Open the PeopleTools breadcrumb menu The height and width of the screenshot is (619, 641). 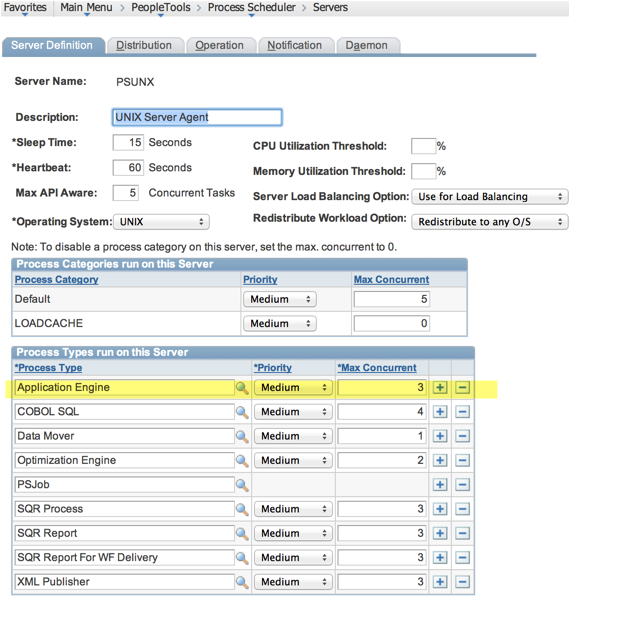161,8
